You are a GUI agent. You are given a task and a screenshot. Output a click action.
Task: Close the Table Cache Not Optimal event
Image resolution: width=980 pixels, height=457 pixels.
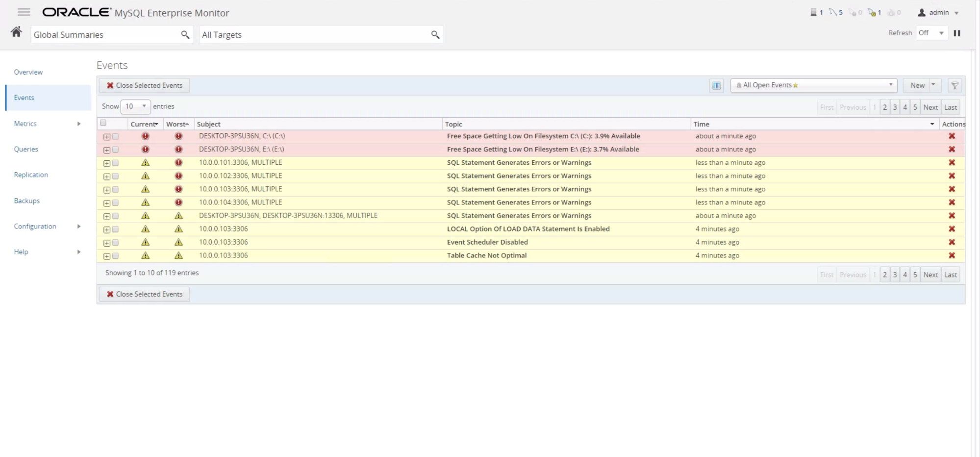(x=952, y=255)
